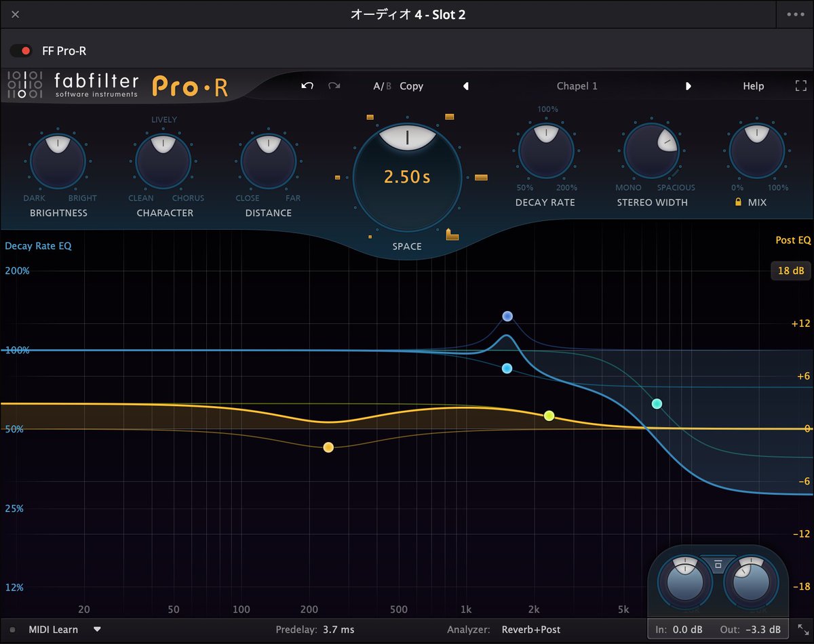Open the Chapel 1 preset menu
This screenshot has height=644, width=814.
tap(577, 86)
